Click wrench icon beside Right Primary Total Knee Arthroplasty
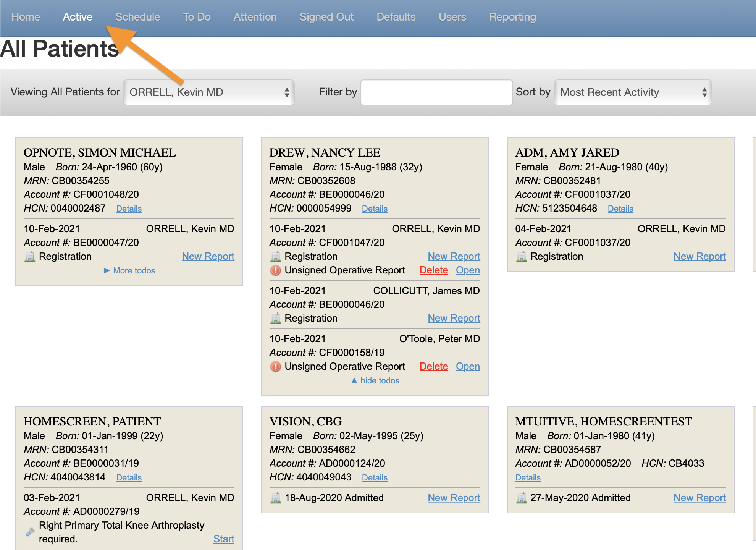The height and width of the screenshot is (550, 756). tap(30, 532)
